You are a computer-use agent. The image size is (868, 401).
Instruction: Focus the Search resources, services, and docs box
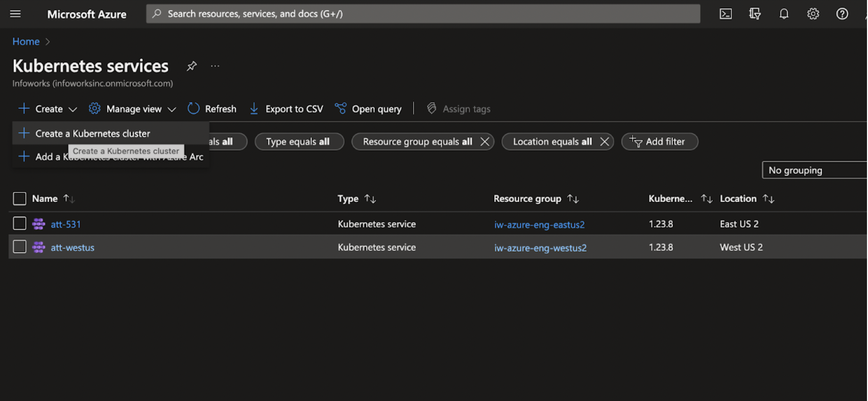click(x=423, y=14)
